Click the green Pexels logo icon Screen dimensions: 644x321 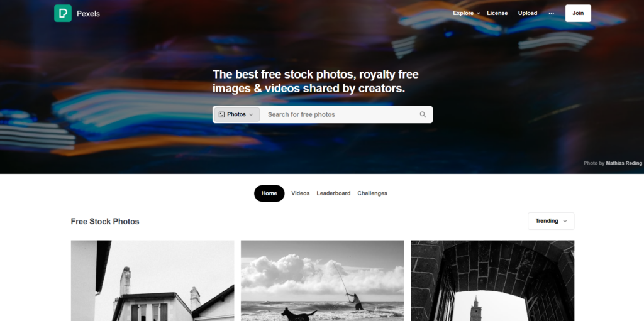[x=63, y=13]
